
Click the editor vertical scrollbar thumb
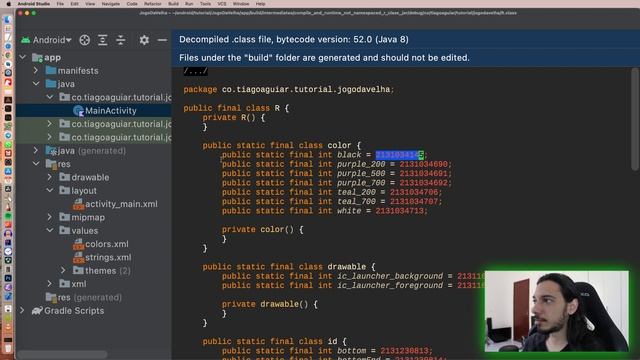click(x=635, y=118)
